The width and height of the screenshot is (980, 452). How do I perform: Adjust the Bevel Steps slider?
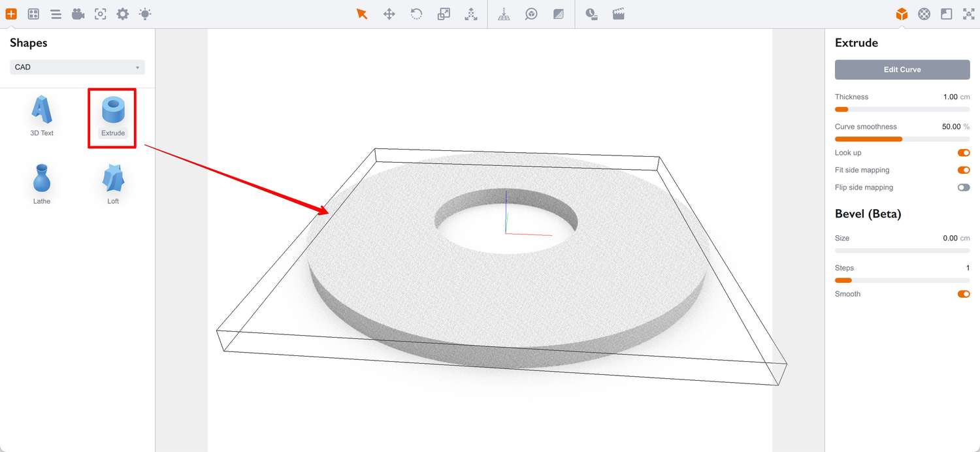[x=902, y=280]
